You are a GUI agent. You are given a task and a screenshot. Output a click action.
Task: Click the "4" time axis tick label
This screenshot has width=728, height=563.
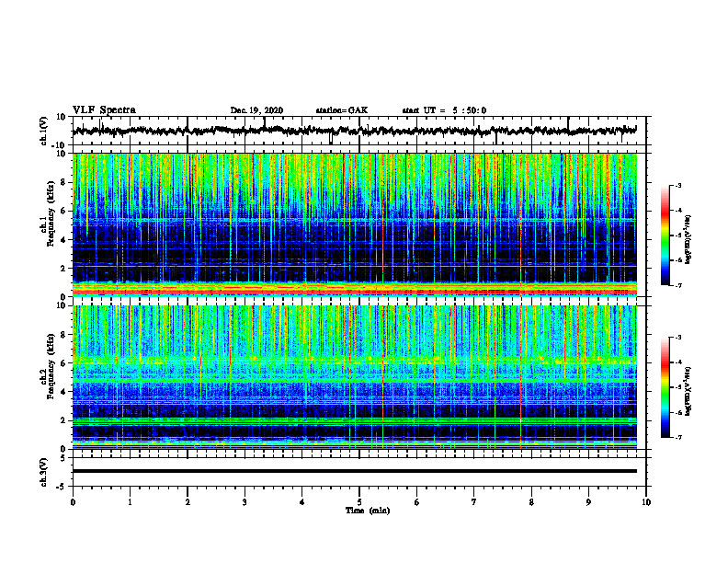coord(302,502)
